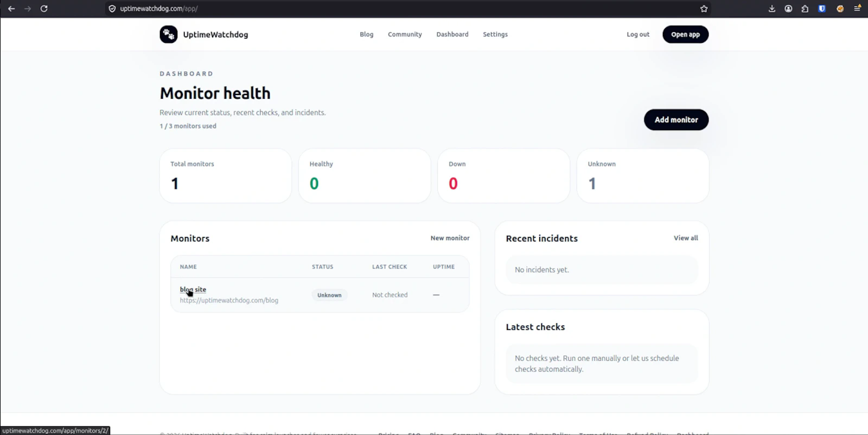Click the Unknown count card
Image resolution: width=868 pixels, height=435 pixels.
point(643,176)
